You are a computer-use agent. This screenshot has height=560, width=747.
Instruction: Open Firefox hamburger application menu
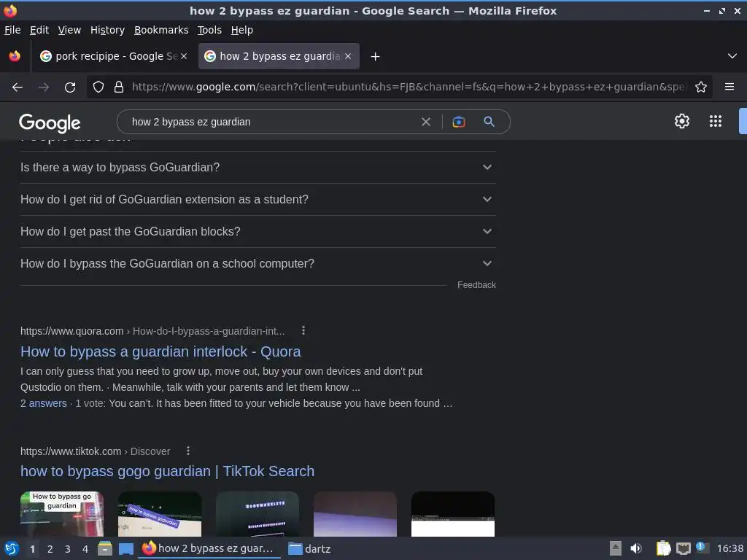729,87
